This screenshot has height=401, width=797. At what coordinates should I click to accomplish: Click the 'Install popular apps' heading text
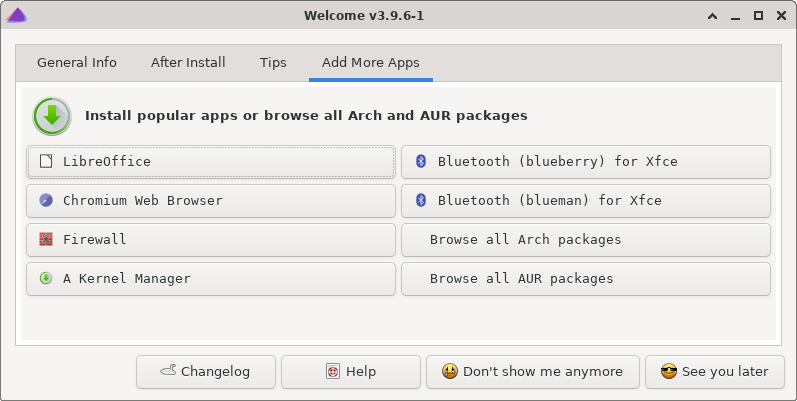pos(306,116)
